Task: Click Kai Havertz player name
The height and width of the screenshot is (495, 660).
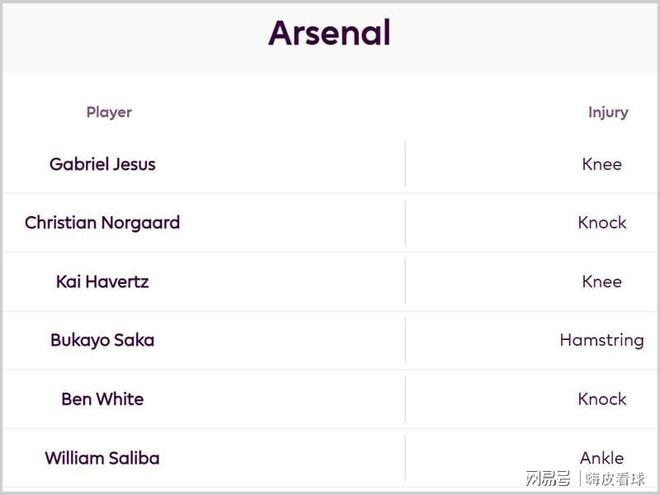Action: tap(102, 282)
